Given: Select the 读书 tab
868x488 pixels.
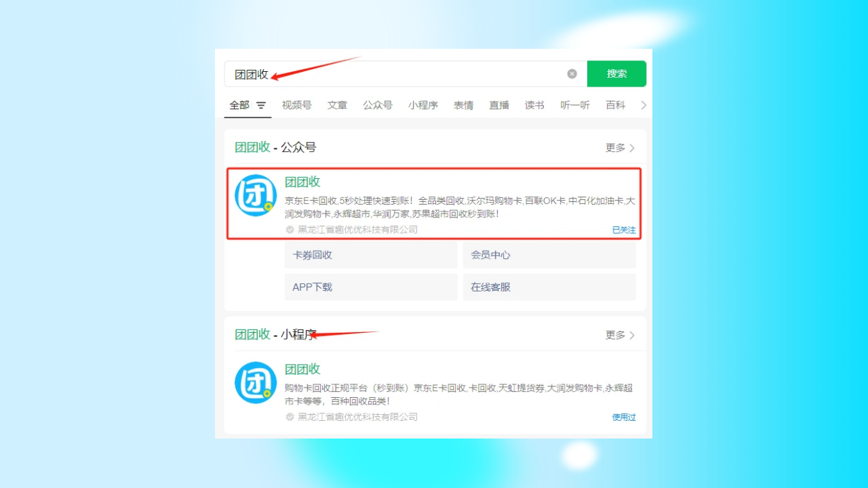Looking at the screenshot, I should pyautogui.click(x=534, y=105).
